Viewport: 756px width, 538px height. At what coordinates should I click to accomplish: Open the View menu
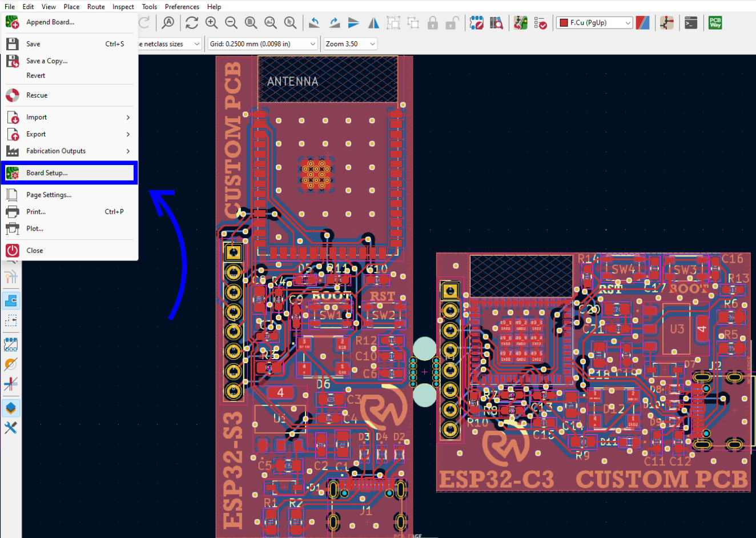49,7
